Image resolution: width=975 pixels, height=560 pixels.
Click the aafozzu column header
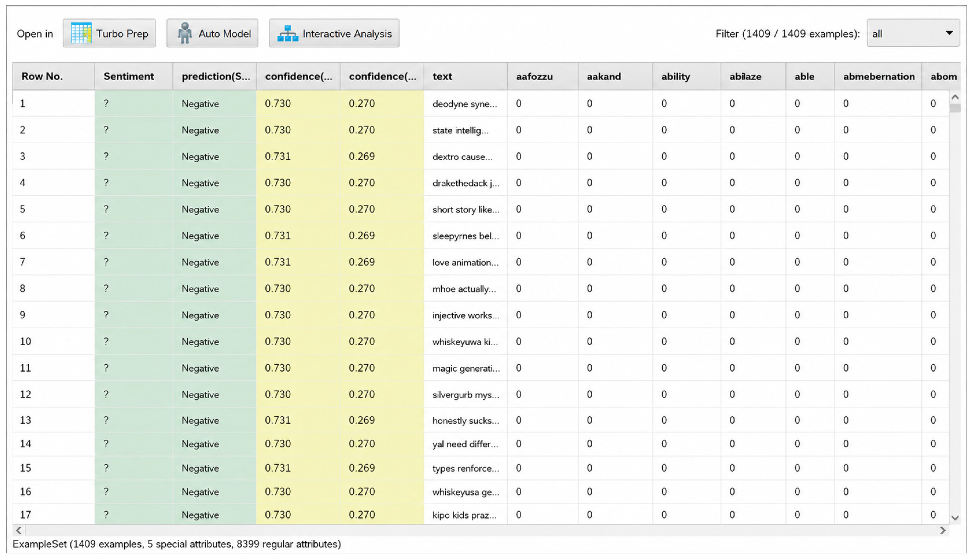tap(543, 77)
